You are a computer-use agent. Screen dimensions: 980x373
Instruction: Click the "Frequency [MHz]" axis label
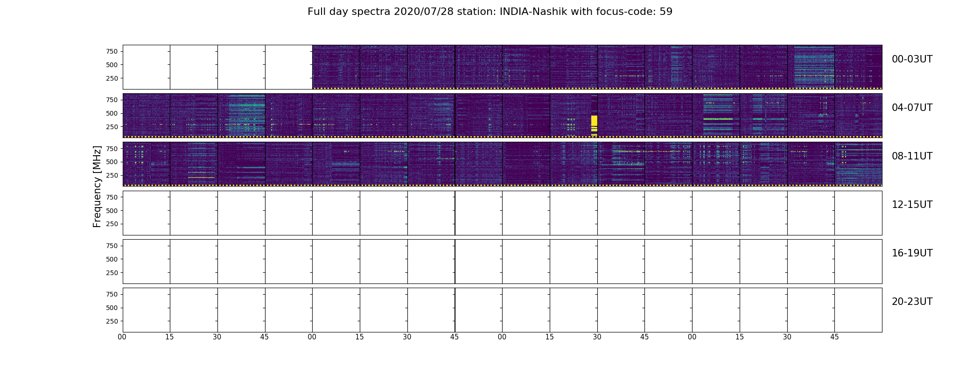coord(97,186)
